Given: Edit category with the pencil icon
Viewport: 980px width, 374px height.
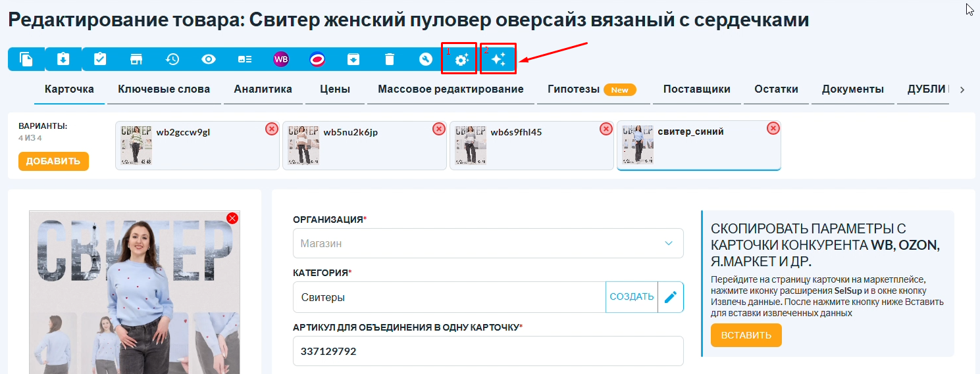Looking at the screenshot, I should pos(671,297).
